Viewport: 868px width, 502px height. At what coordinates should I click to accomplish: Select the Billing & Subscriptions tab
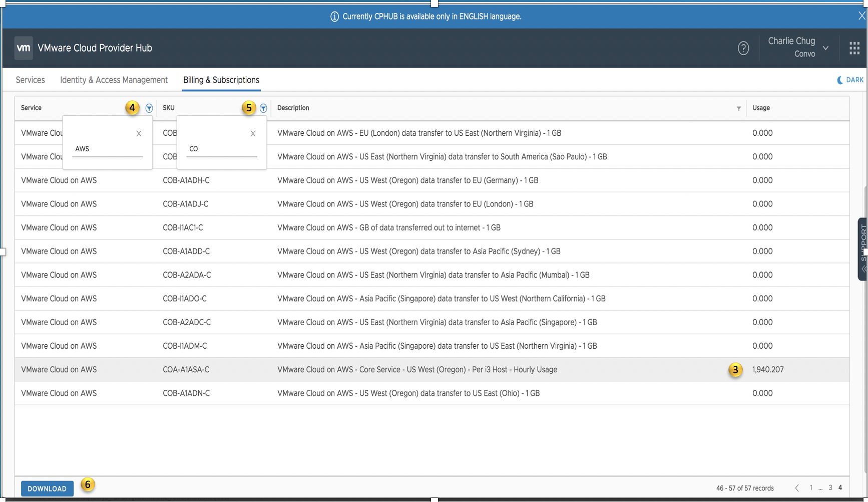(221, 80)
